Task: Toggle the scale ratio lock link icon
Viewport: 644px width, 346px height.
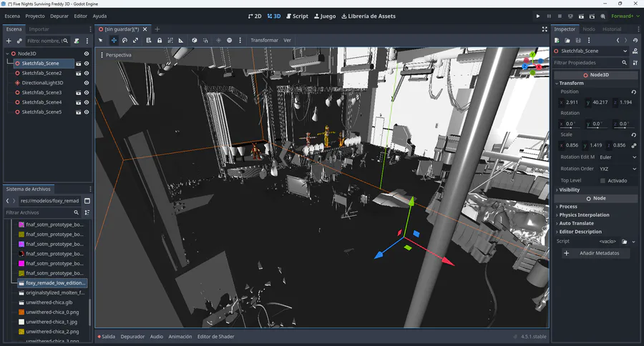Action: click(x=634, y=145)
